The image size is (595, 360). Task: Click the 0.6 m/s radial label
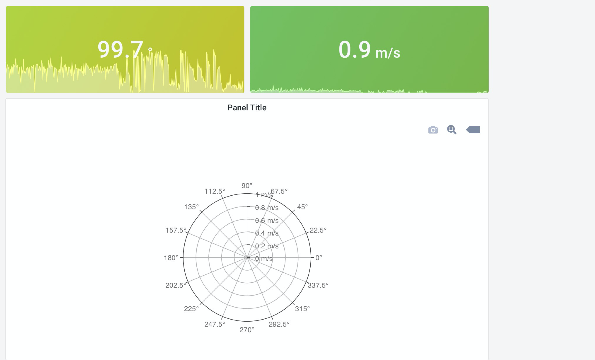266,220
